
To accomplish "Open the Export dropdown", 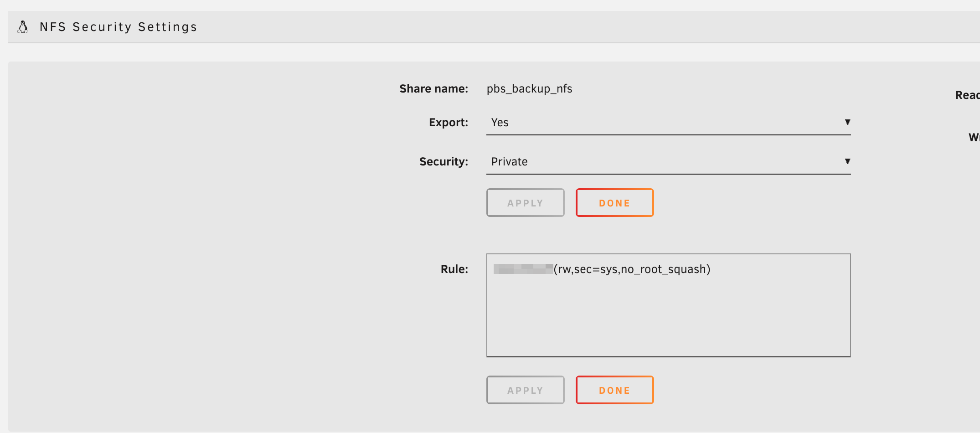I will click(x=668, y=122).
